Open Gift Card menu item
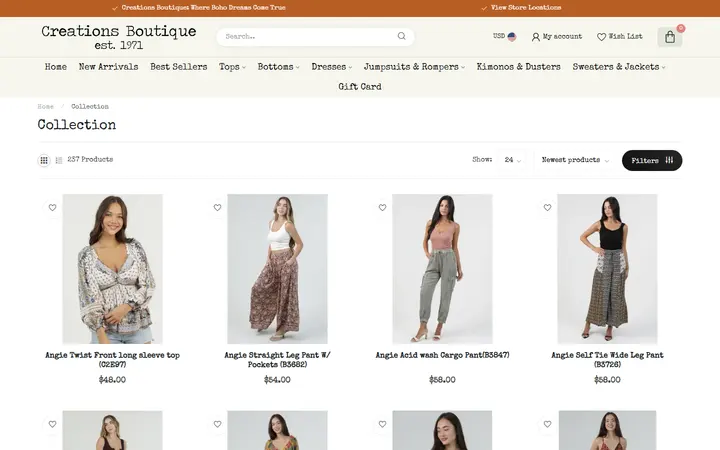The width and height of the screenshot is (720, 450). 360,86
